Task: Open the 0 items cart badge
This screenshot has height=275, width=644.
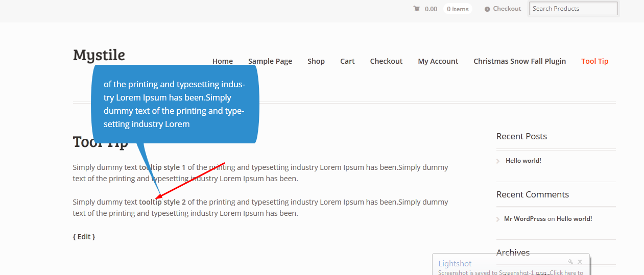Action: coord(458,9)
